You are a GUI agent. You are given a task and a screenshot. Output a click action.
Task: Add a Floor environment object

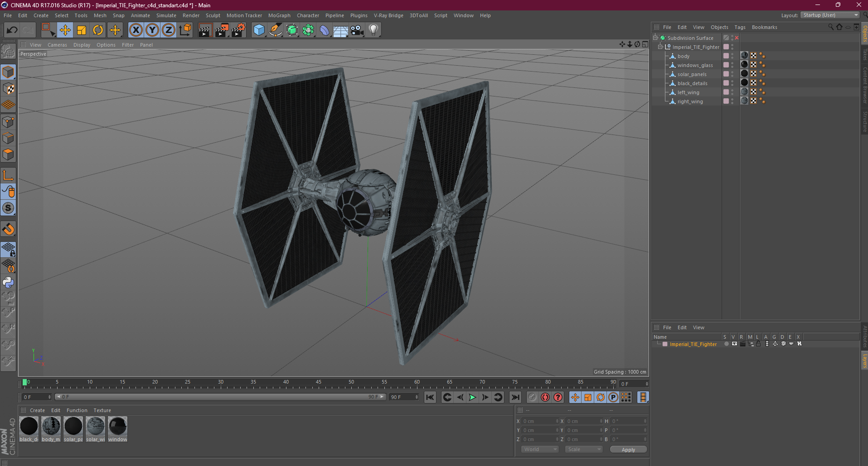[x=340, y=30]
